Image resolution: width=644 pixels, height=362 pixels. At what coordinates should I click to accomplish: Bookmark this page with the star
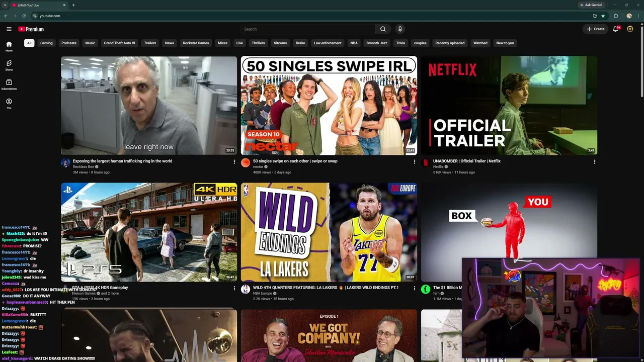pos(603,16)
